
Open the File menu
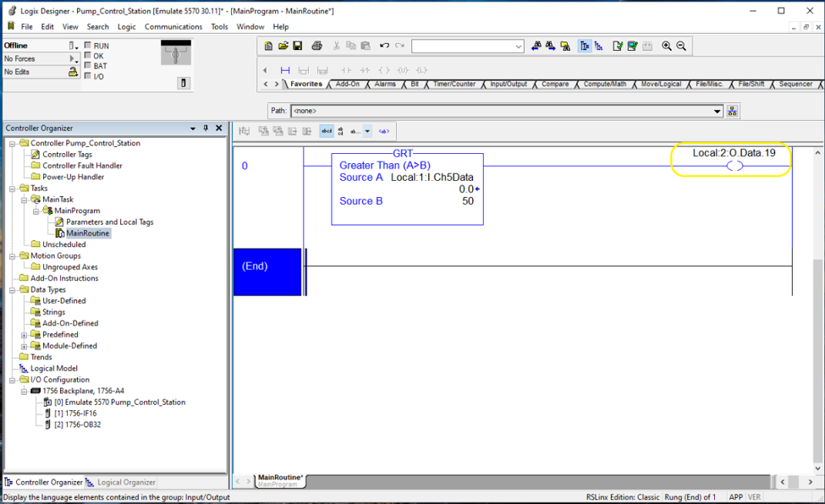tap(27, 27)
